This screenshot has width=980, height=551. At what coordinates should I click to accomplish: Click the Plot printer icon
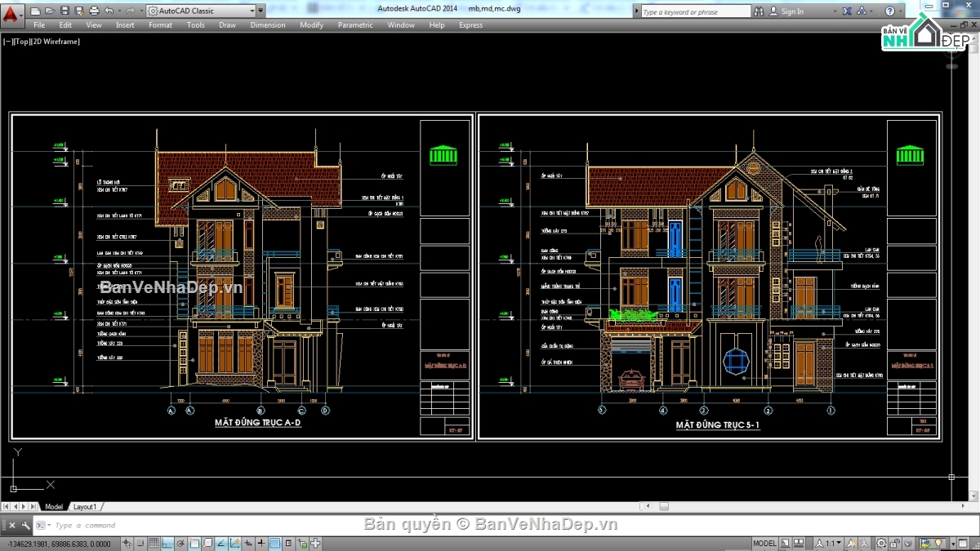94,11
